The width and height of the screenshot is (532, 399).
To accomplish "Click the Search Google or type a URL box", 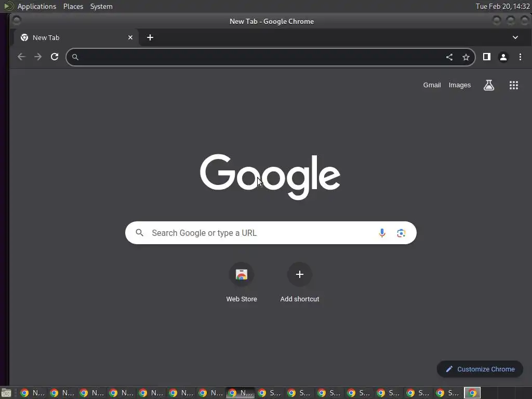I will (271, 233).
